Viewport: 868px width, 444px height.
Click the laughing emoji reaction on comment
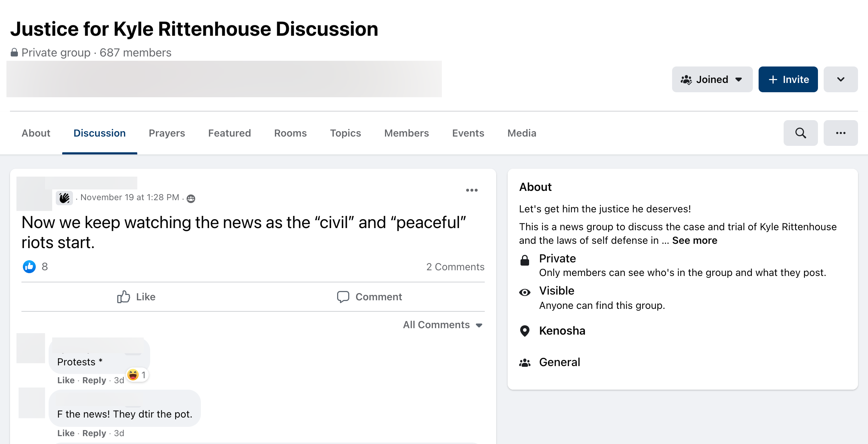133,375
